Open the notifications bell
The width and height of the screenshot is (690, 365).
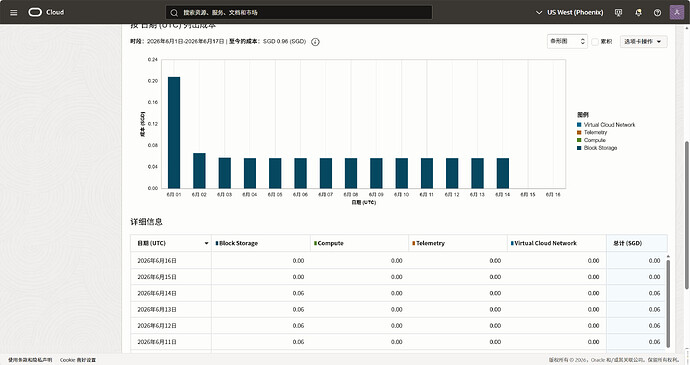(638, 12)
